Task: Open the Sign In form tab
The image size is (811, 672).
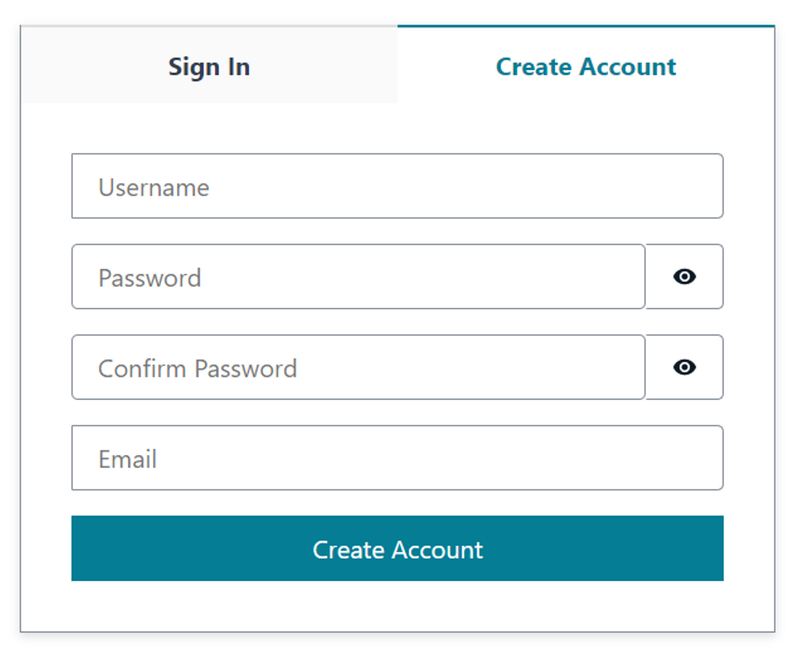Action: pos(209,66)
